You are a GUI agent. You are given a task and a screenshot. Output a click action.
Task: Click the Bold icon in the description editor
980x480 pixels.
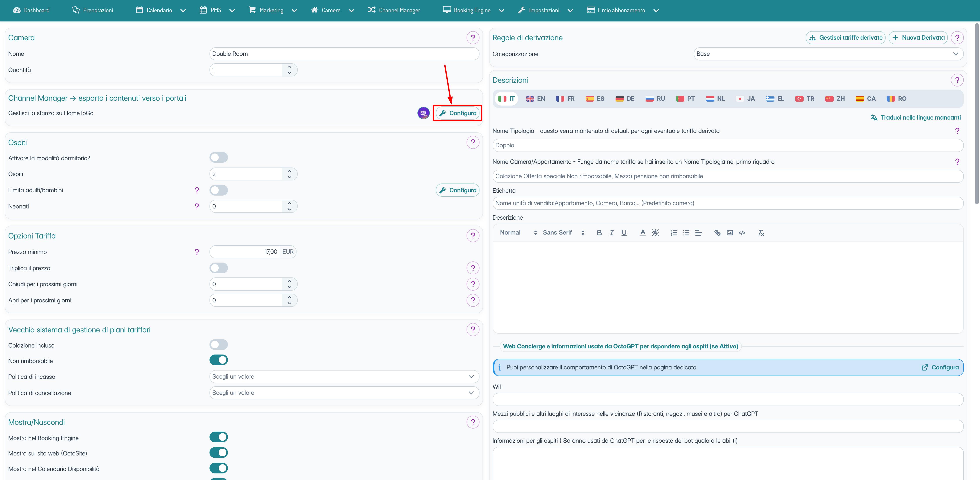point(599,233)
